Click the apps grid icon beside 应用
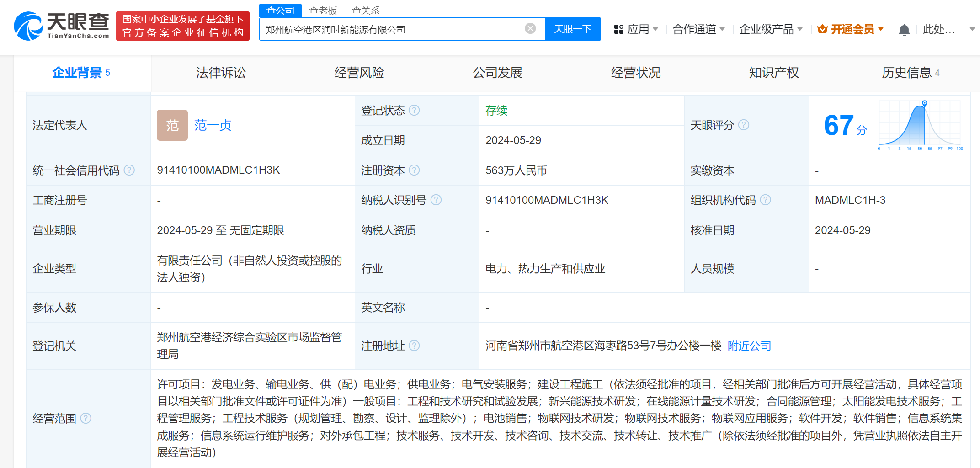This screenshot has height=468, width=980. [619, 29]
